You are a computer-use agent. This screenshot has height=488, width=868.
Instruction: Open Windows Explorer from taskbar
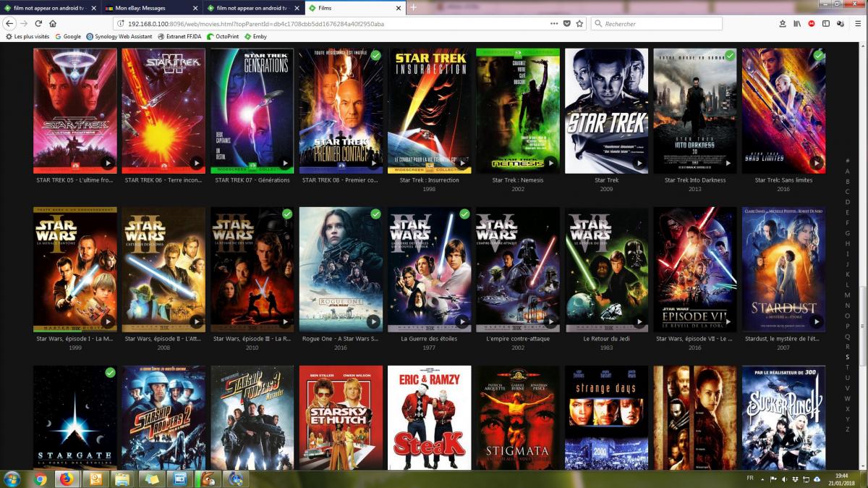tap(122, 479)
